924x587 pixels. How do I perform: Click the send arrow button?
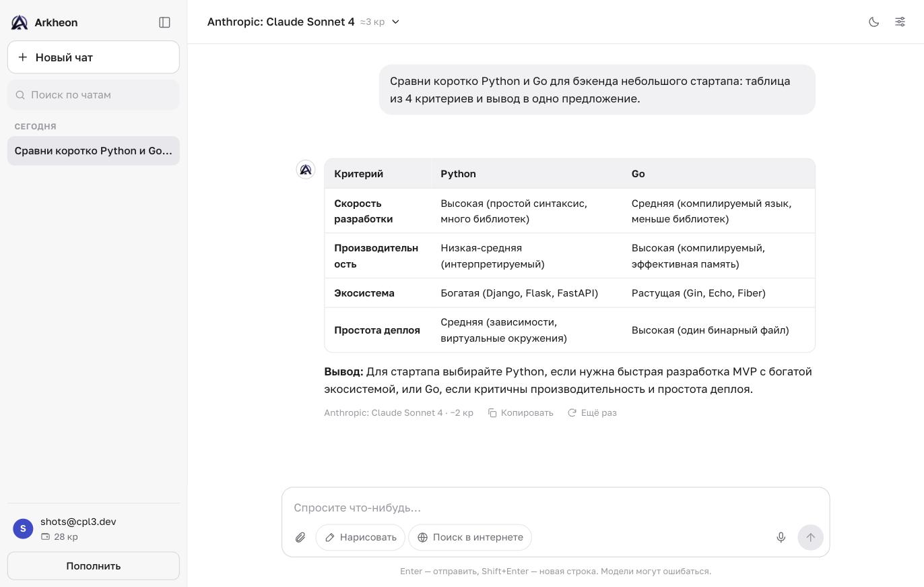(x=810, y=537)
